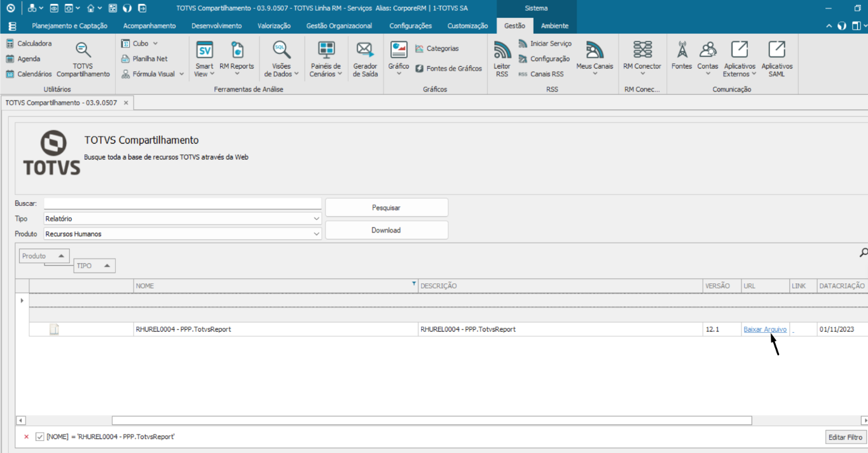The width and height of the screenshot is (868, 453).
Task: Toggle the NOME filter checkbox
Action: [39, 436]
